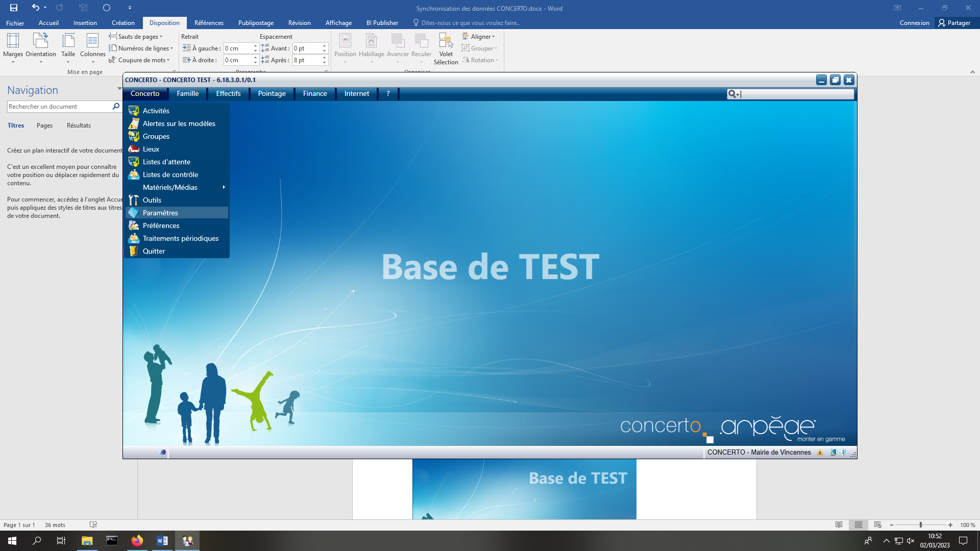Open the Sauts de pages dropdown
This screenshot has height=551, width=980.
pos(136,36)
